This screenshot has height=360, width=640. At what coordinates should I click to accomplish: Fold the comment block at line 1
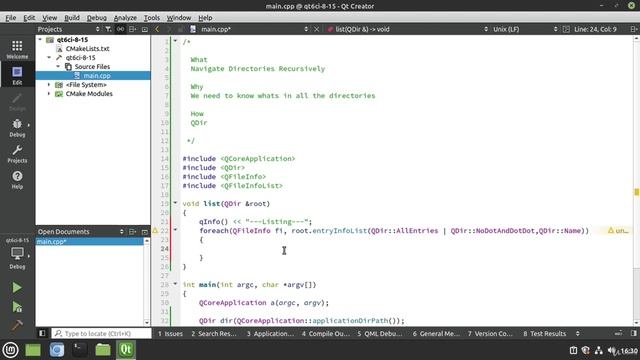point(175,41)
